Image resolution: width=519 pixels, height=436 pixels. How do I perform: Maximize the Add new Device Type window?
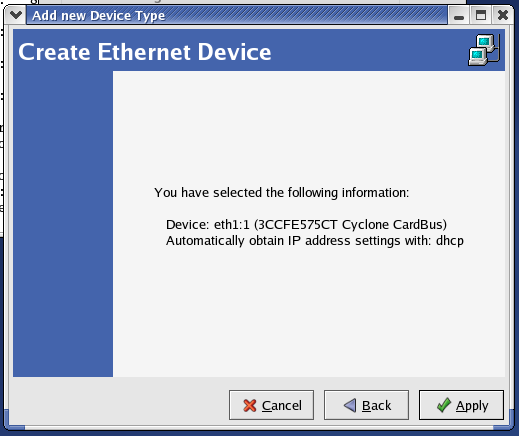click(x=481, y=15)
